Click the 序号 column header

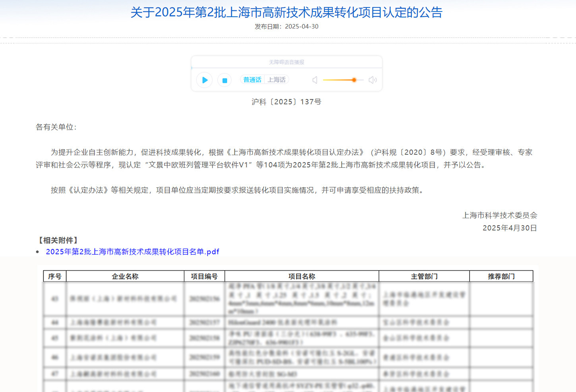[55, 276]
